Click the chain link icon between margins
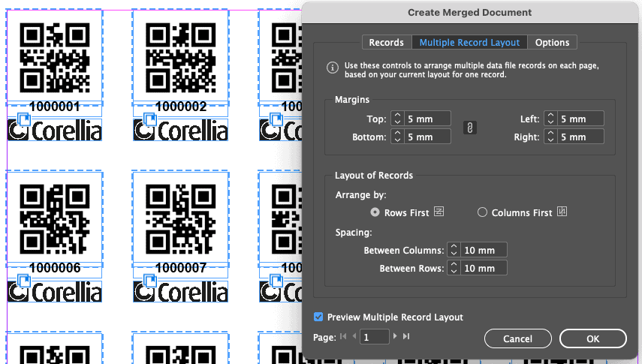The image size is (642, 364). [x=469, y=128]
